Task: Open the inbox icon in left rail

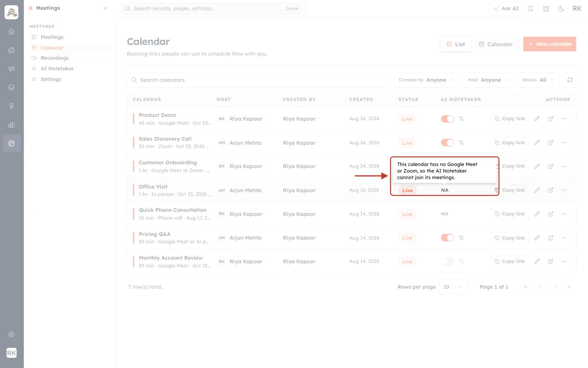Action: point(11,88)
